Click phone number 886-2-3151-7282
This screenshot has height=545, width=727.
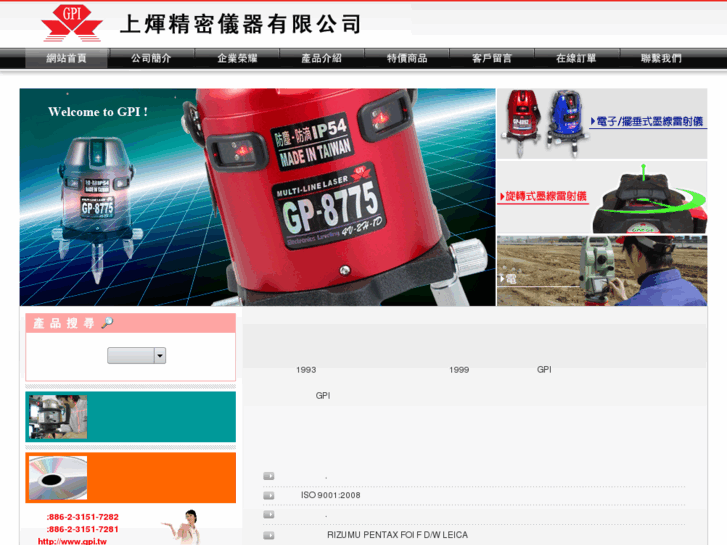coord(83,517)
